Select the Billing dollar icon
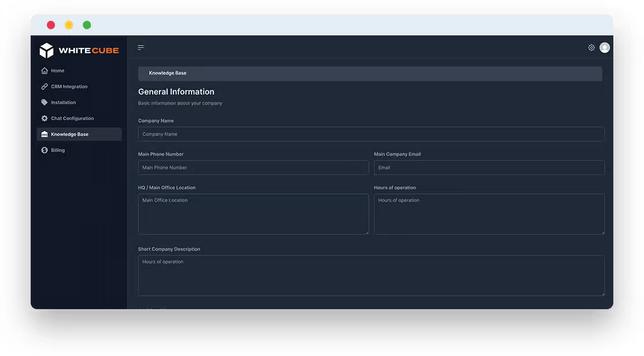Viewport: 644px width, 356px height. [x=45, y=150]
